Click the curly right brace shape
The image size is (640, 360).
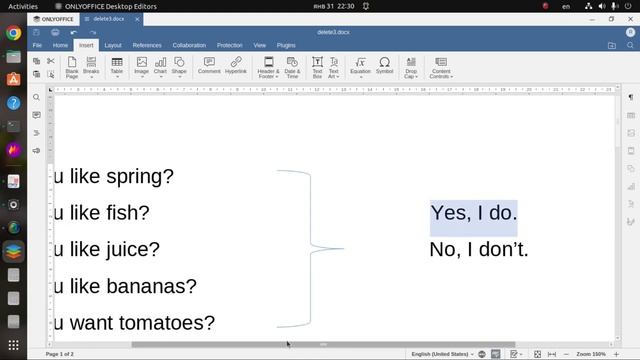tap(310, 249)
